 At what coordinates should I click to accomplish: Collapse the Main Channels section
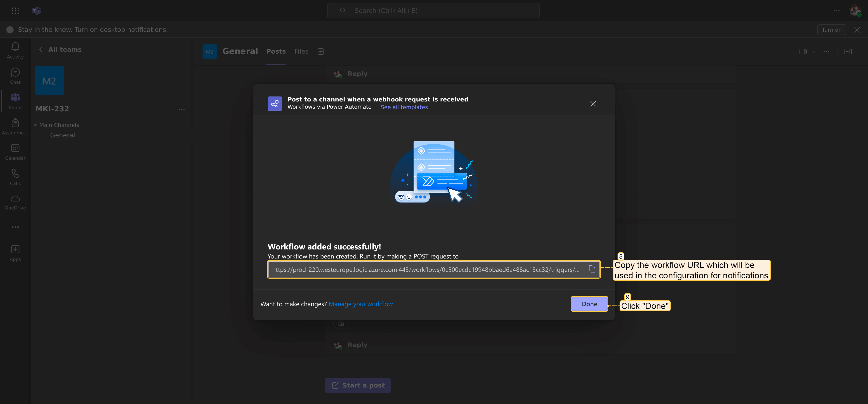35,125
